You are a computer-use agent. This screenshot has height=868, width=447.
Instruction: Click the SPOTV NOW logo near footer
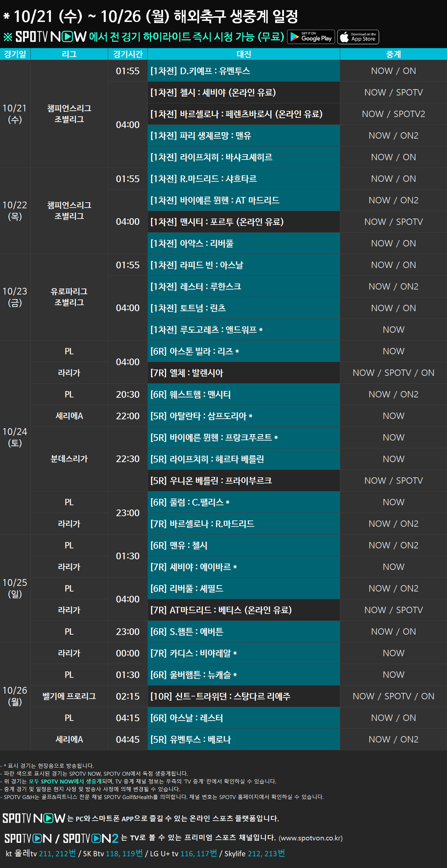(34, 818)
